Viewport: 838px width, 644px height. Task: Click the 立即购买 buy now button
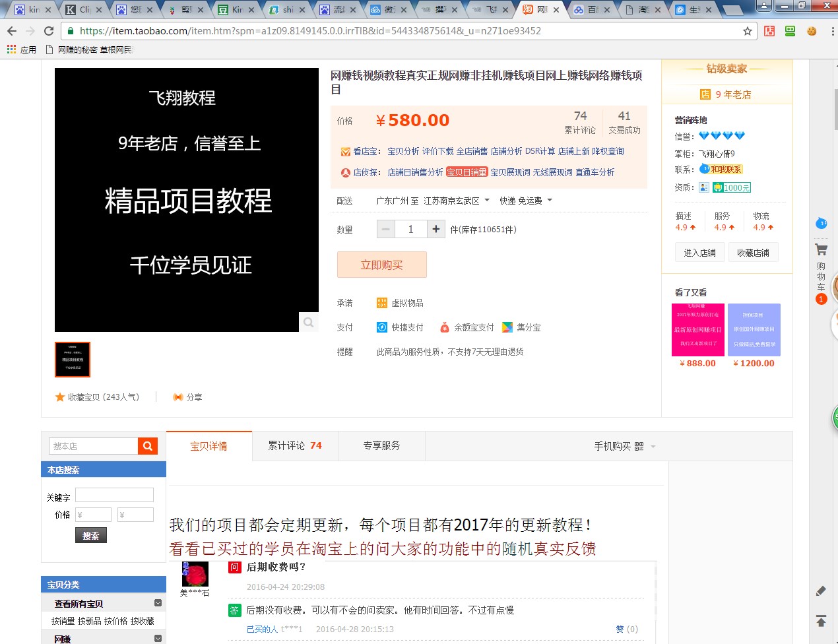(381, 265)
